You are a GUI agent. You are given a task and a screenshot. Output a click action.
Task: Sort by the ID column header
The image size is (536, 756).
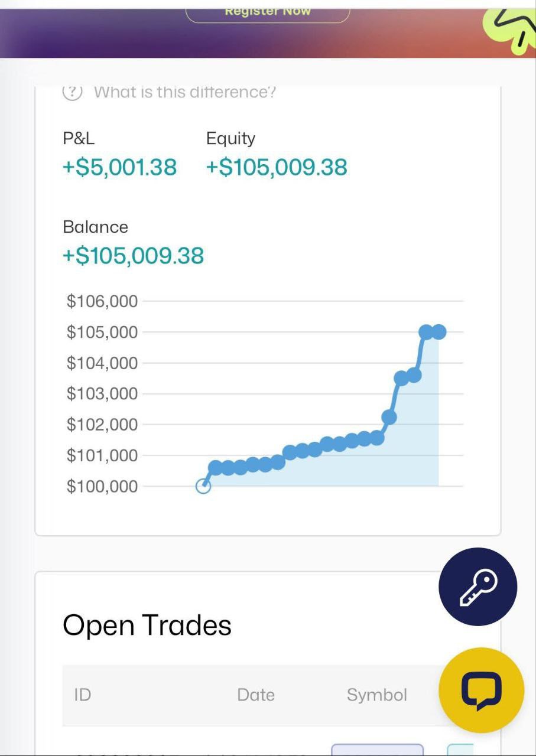point(83,695)
